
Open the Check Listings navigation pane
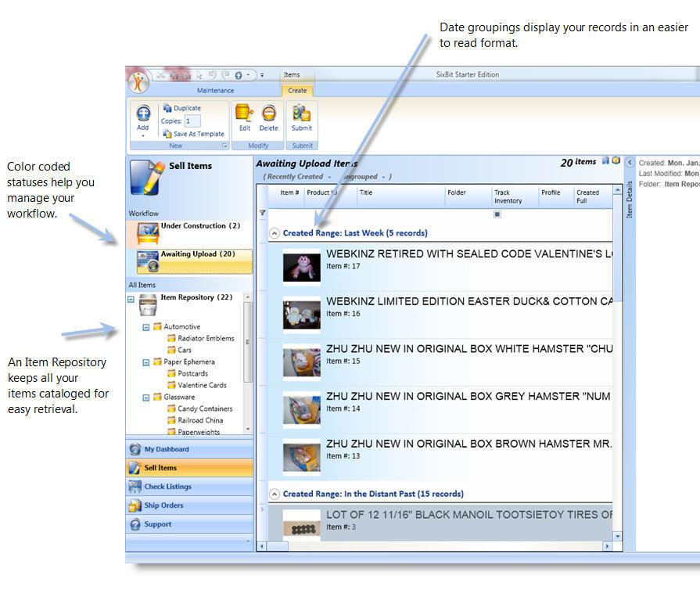click(189, 487)
